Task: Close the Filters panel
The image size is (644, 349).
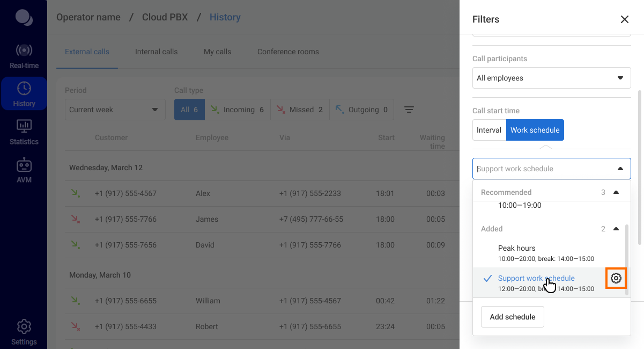Action: (x=624, y=19)
